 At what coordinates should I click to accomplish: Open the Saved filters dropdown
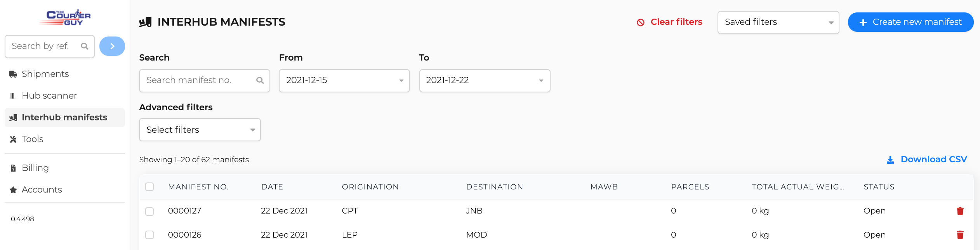pyautogui.click(x=778, y=23)
